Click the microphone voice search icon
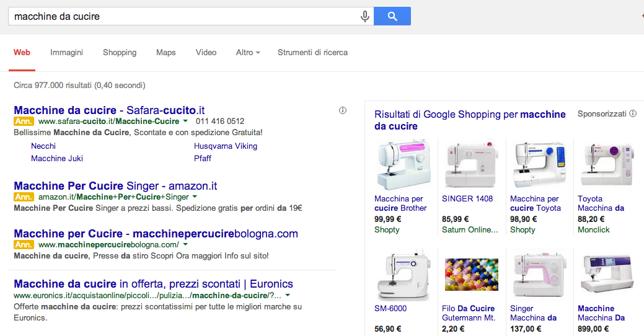The image size is (644, 336). [364, 17]
